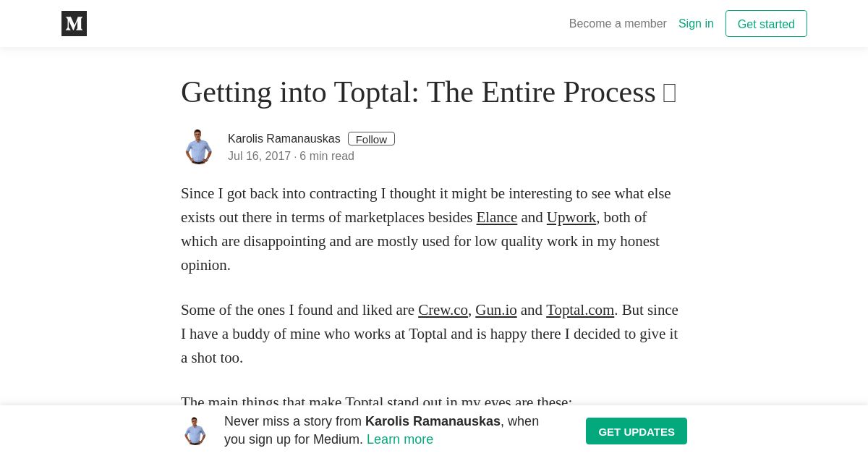The height and width of the screenshot is (456, 868).
Task: Open the Karolis Ramanauskas byline profile link
Action: [284, 139]
